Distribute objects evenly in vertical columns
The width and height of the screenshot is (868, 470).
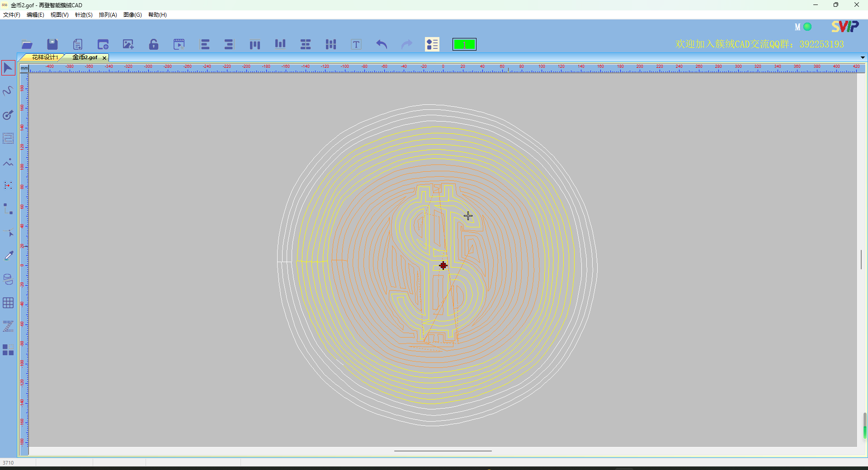coord(331,44)
